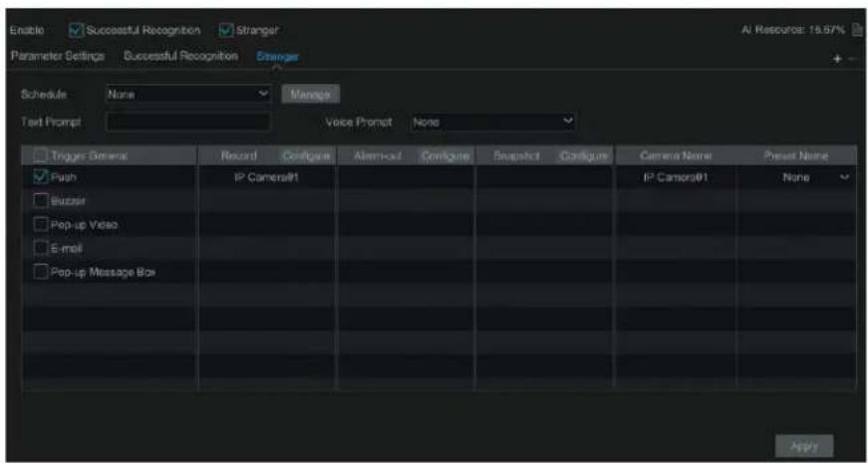This screenshot has width=868, height=463.
Task: Open the Schedule dropdown
Action: (x=187, y=94)
